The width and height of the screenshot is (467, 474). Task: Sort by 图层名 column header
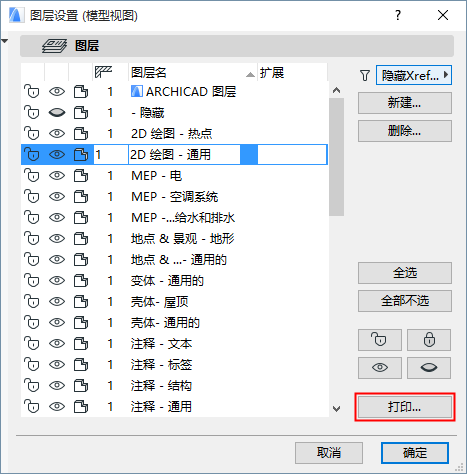193,72
